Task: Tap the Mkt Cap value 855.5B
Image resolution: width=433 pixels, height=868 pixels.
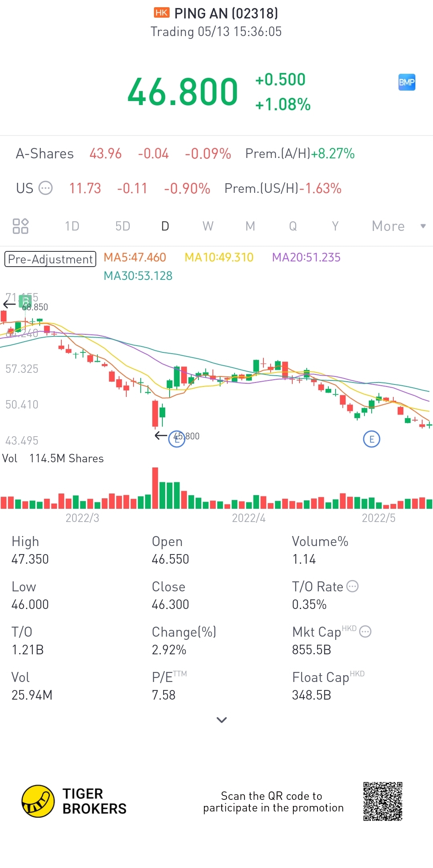Action: click(x=312, y=649)
